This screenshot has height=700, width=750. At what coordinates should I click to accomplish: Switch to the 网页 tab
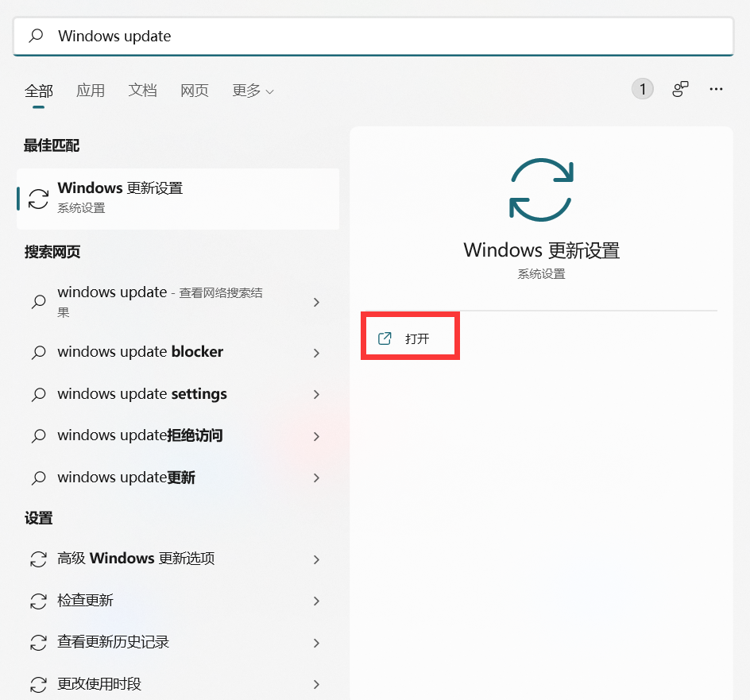pos(194,90)
